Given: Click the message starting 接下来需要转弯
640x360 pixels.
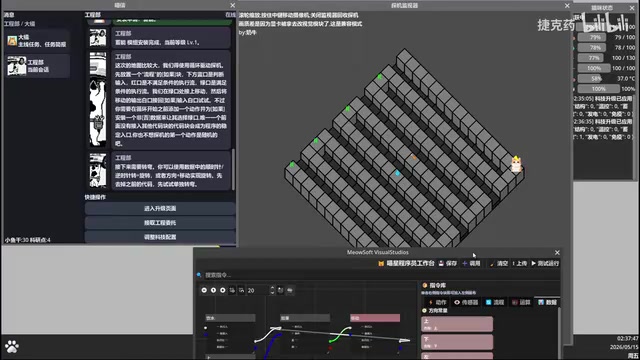Looking at the screenshot, I should pyautogui.click(x=171, y=171).
